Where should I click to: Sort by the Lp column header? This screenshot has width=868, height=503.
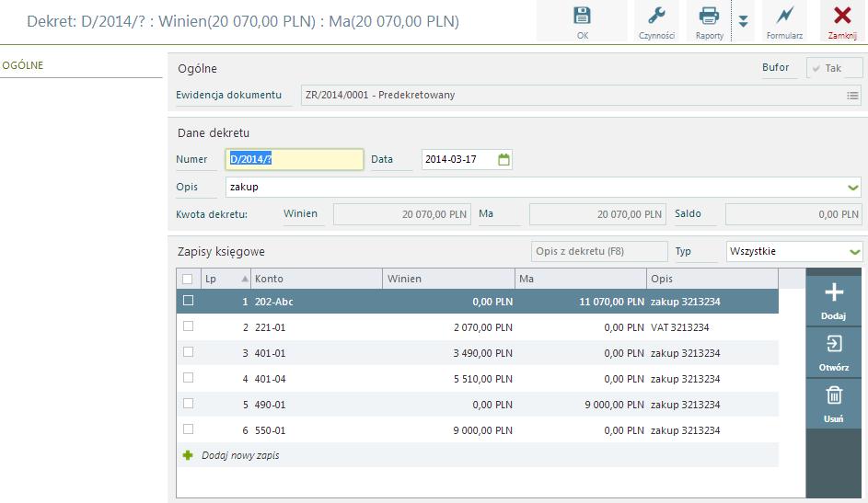click(x=226, y=280)
